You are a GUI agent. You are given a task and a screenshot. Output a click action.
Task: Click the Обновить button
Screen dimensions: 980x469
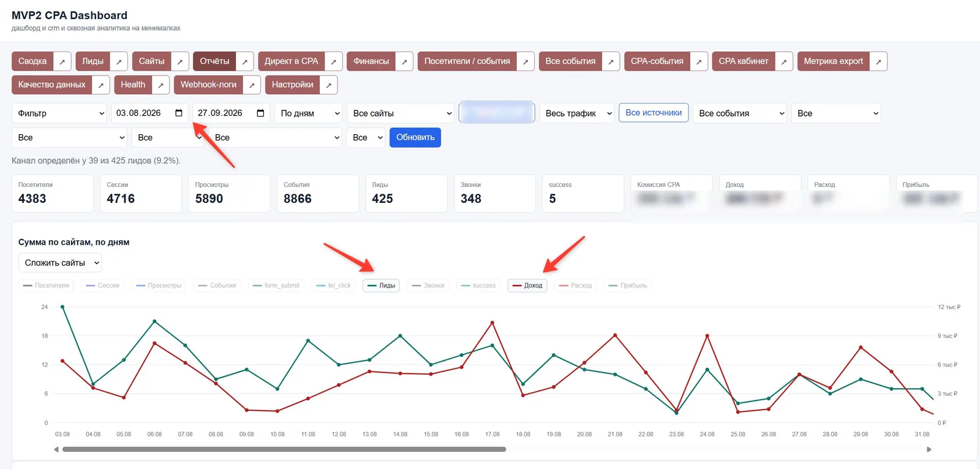coord(415,137)
